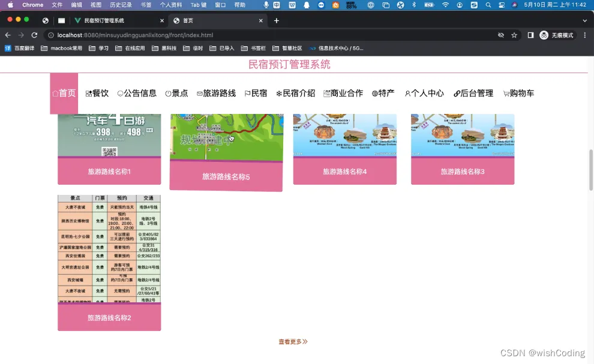The image size is (594, 364).
Task: Reload the page with refresh icon
Action: coord(34,35)
